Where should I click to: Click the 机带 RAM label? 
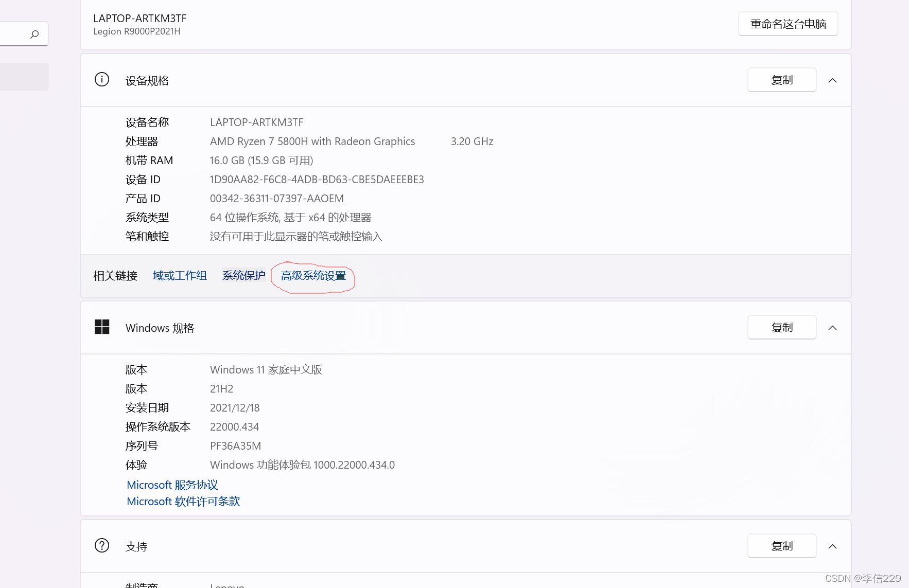click(x=149, y=161)
